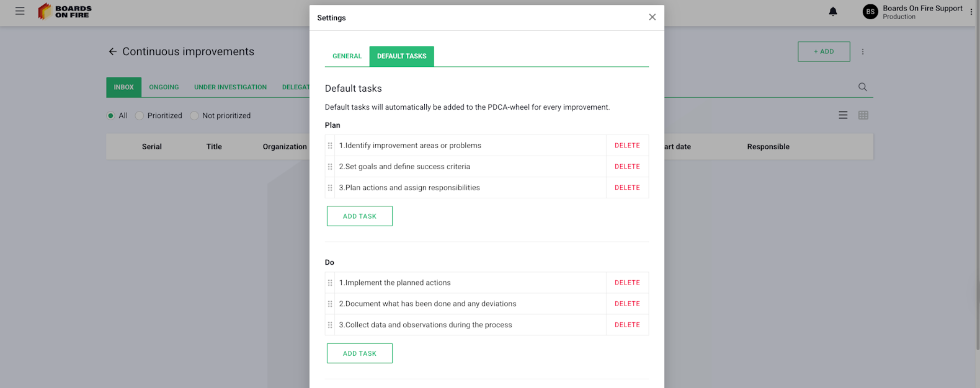Click drag handle for Implement the planned actions
Viewport: 980px width, 388px height.
pos(330,283)
